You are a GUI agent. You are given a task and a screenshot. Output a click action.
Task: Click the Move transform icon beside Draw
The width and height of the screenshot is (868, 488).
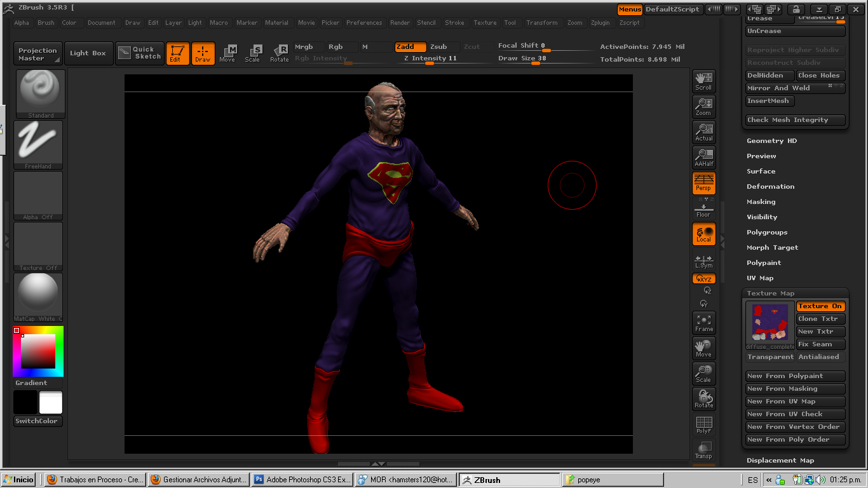[227, 53]
